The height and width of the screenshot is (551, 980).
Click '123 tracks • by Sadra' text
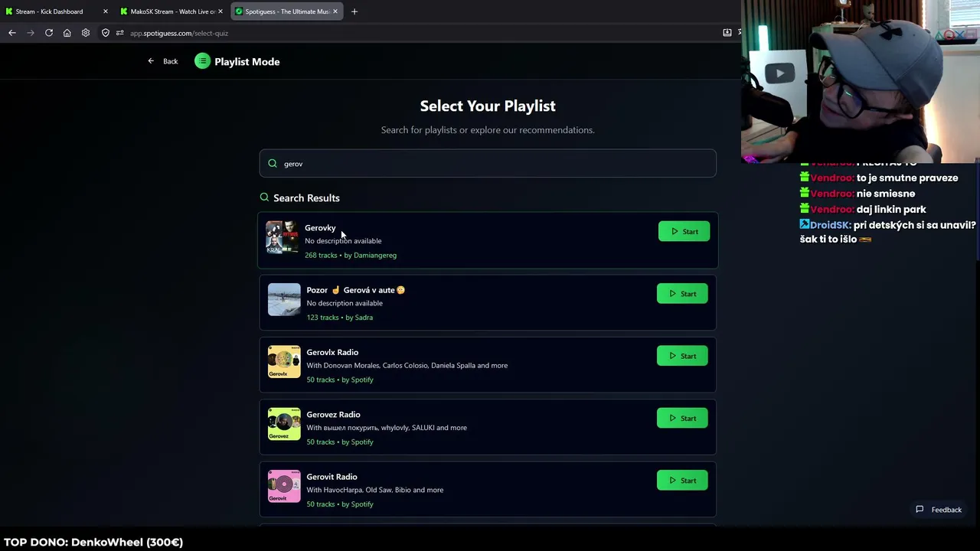coord(339,318)
